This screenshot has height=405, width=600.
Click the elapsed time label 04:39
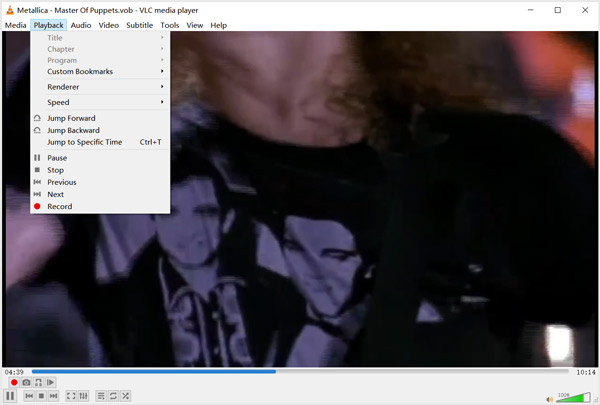point(14,372)
